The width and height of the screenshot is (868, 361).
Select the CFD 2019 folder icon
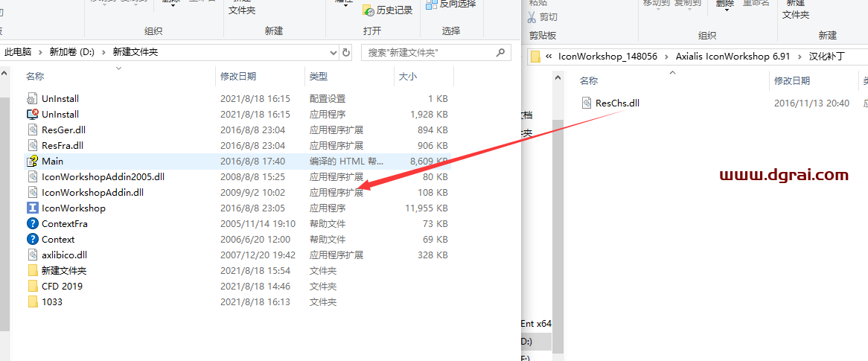click(32, 287)
